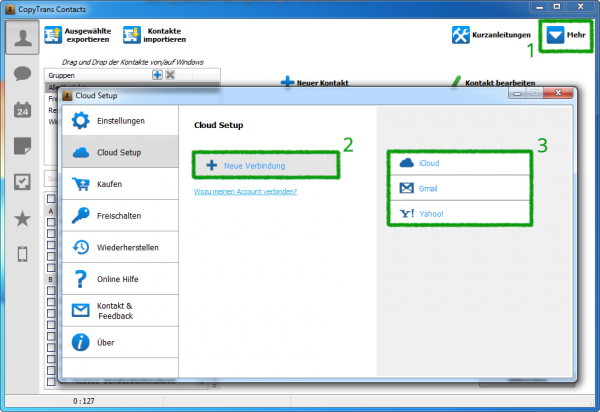The height and width of the screenshot is (412, 600).
Task: Click Kontakte importieren toolbar button
Action: [x=155, y=35]
